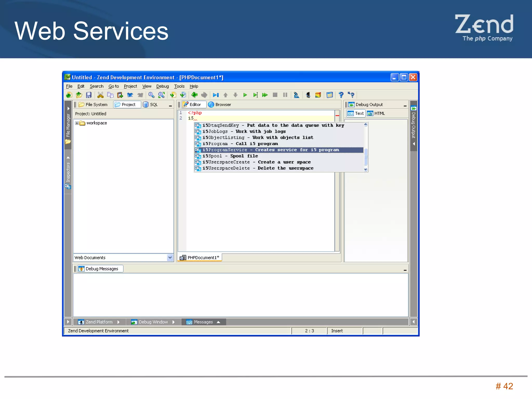The image size is (532, 399).
Task: Click the Copy icon in toolbar
Action: 110,95
